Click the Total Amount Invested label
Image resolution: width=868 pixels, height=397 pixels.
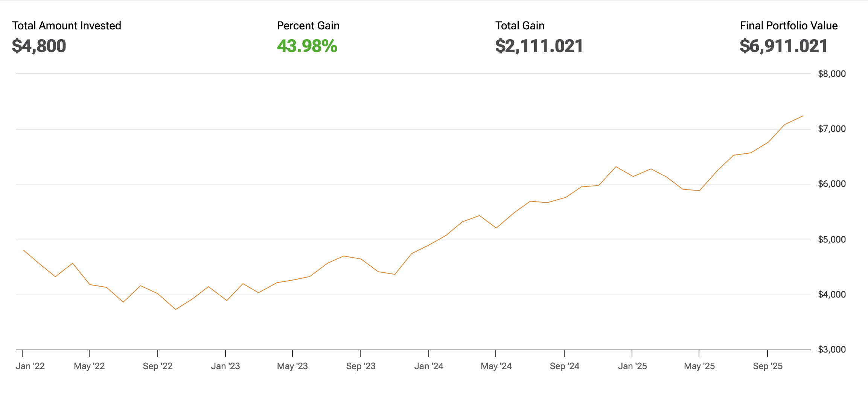(67, 26)
